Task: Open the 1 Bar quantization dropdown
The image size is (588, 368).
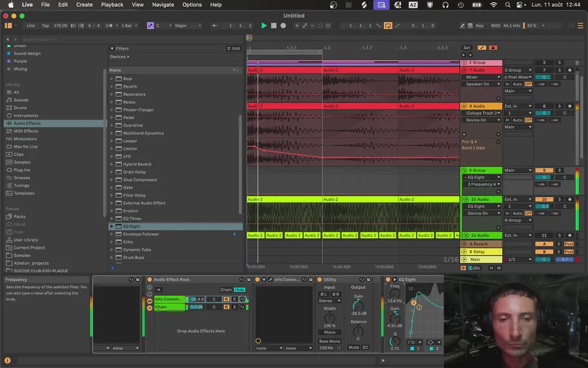Action: point(129,26)
